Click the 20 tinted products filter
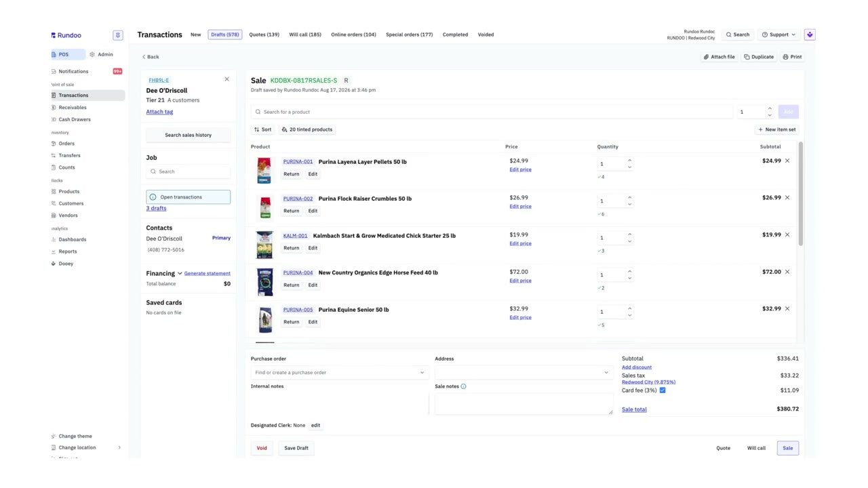Viewport: 868px width, 488px height. [x=307, y=129]
